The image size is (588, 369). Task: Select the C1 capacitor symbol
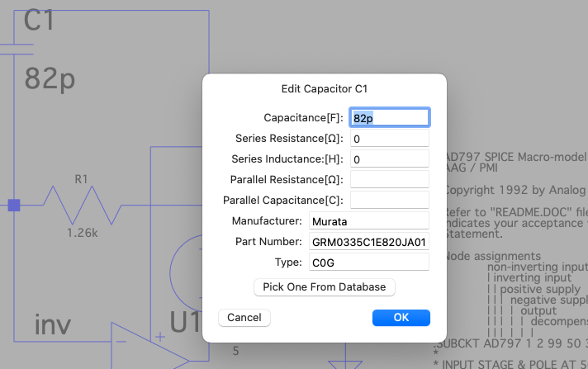coord(15,50)
